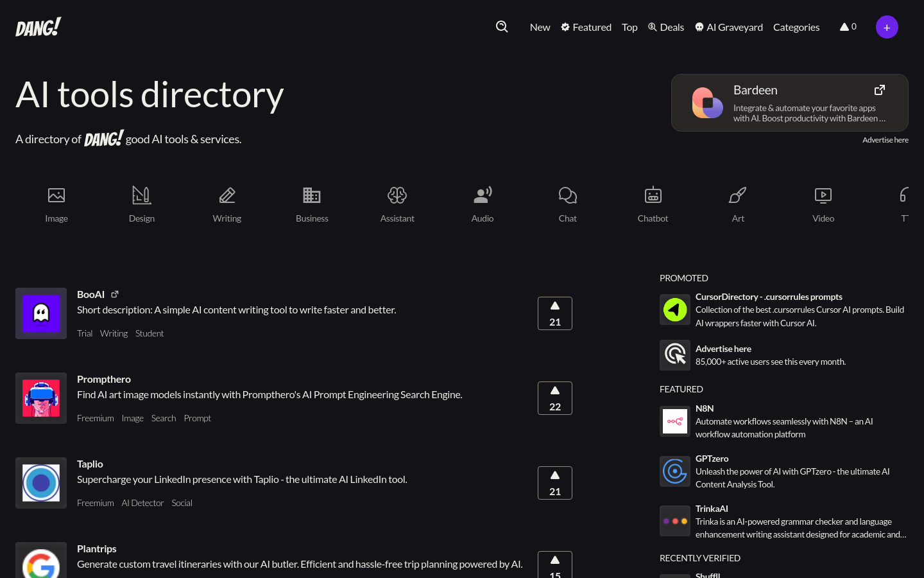Viewport: 924px width, 578px height.
Task: Click the DANG! logo in header
Action: pos(38,27)
